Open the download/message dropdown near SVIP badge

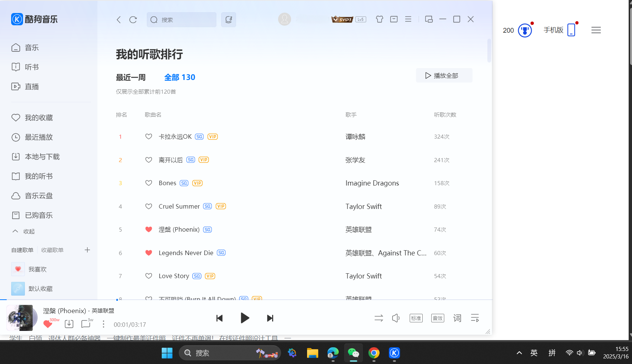tap(394, 19)
